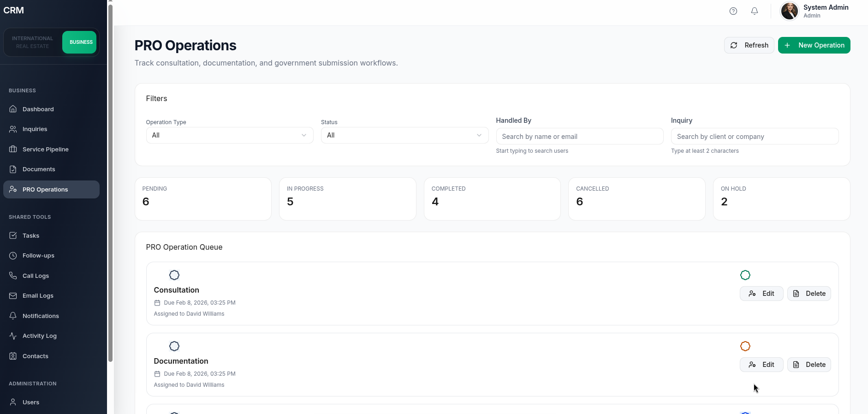Click the On Hold count card
The image size is (868, 414).
click(x=782, y=199)
